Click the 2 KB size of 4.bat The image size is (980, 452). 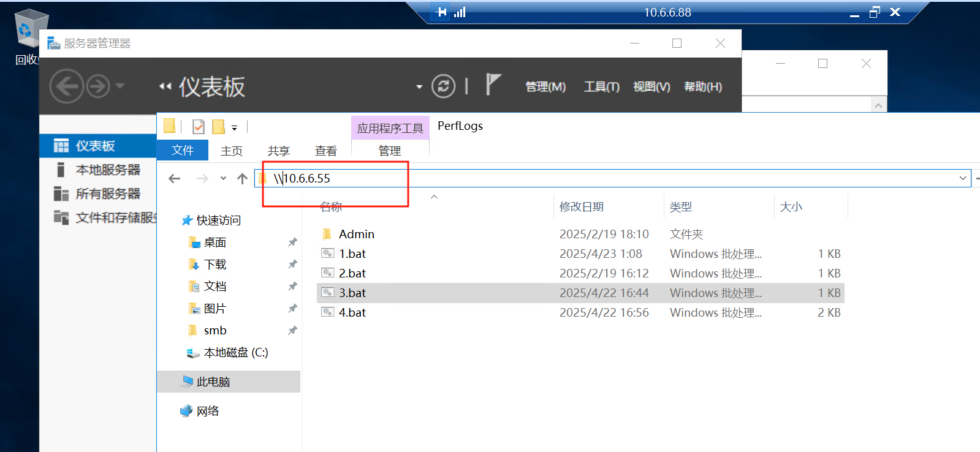[x=829, y=312]
